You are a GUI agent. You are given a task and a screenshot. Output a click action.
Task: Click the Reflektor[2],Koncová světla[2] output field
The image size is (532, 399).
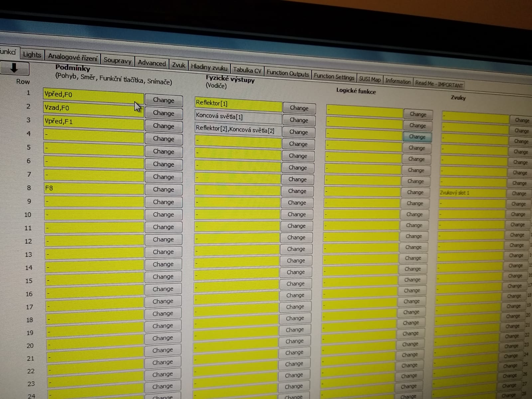click(x=237, y=129)
